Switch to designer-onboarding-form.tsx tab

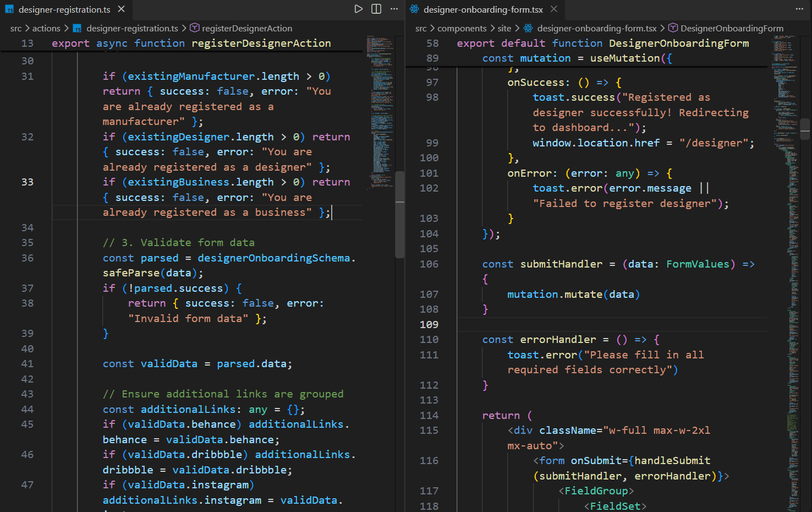pyautogui.click(x=483, y=9)
